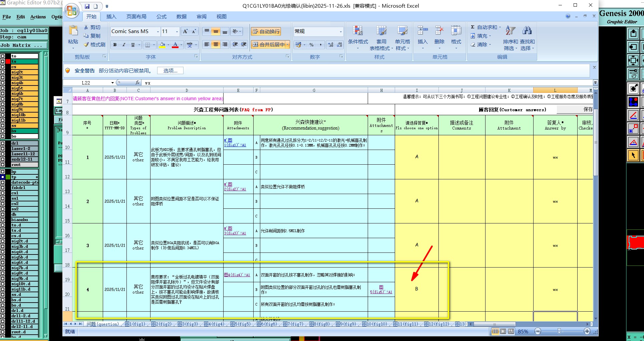
Task: Click Genesis blue connected-dots net tool
Action: pyautogui.click(x=633, y=102)
